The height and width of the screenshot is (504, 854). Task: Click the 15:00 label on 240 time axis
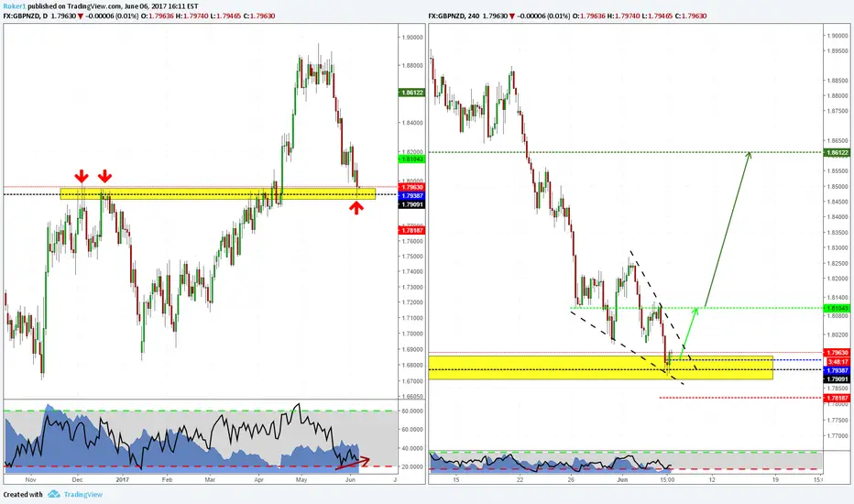667,480
